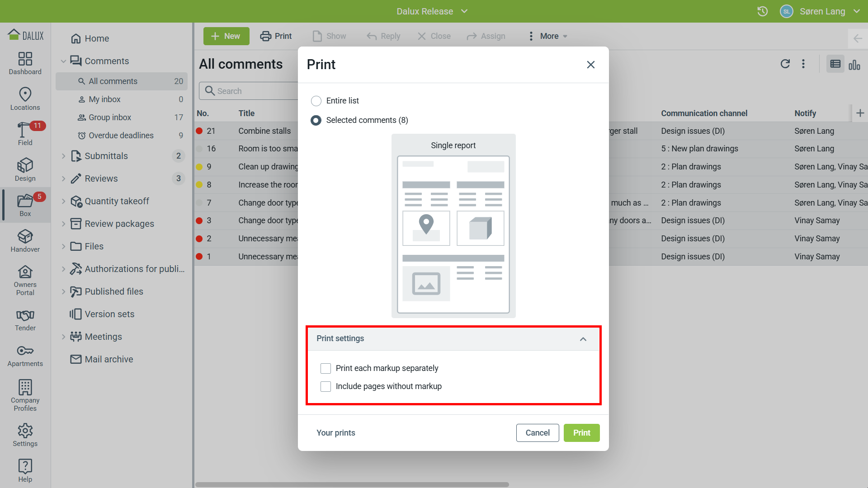
Task: Enable Include pages without markup
Action: point(325,386)
